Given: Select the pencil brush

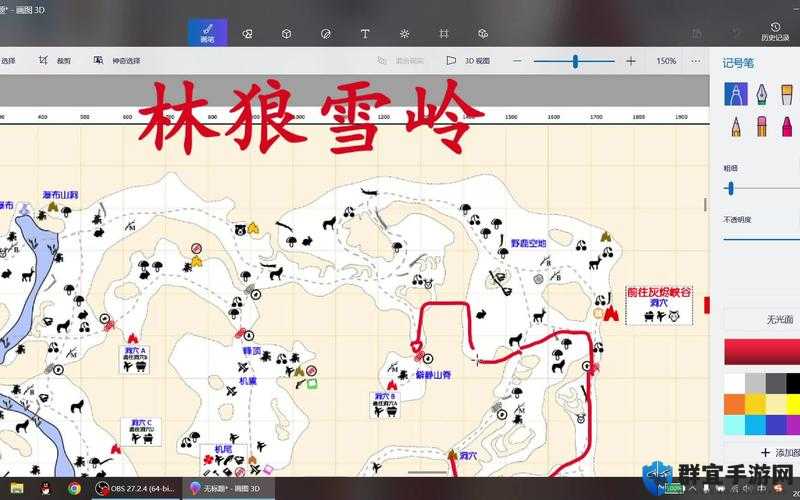Looking at the screenshot, I should coord(736,127).
